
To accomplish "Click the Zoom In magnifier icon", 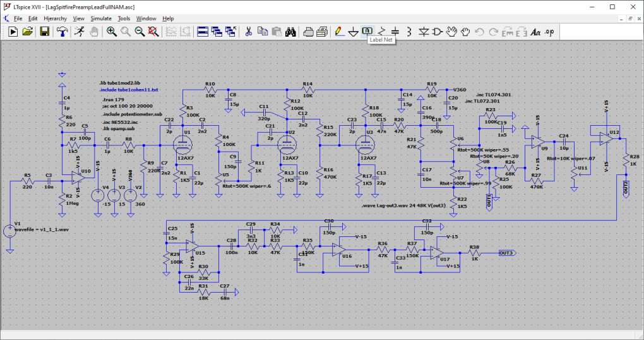I will coord(112,31).
